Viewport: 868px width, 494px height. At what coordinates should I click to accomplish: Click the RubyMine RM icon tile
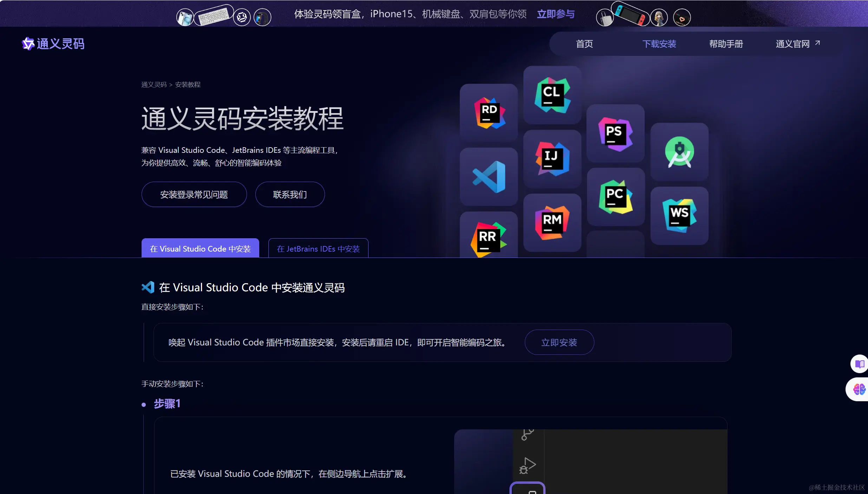pos(552,222)
